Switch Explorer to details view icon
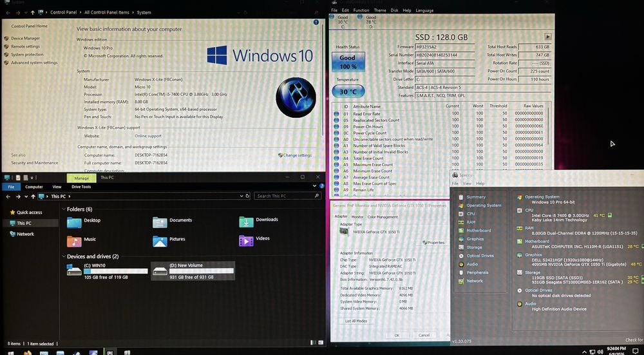 pos(314,342)
